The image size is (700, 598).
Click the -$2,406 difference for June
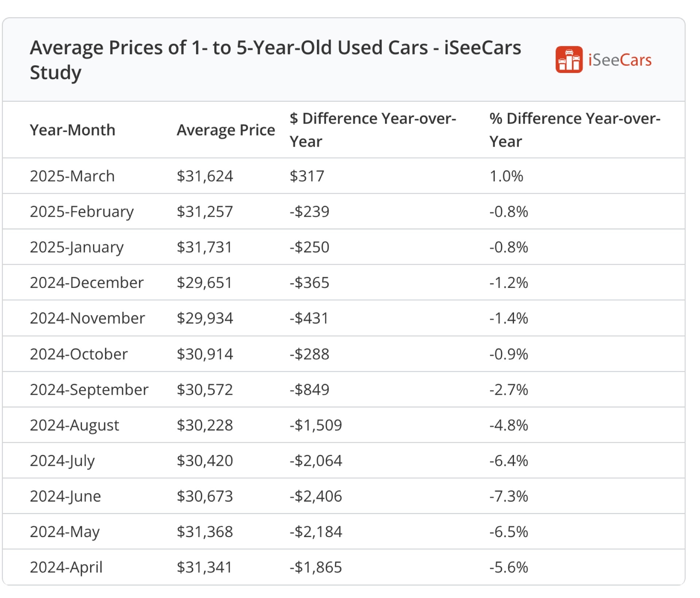coord(316,496)
